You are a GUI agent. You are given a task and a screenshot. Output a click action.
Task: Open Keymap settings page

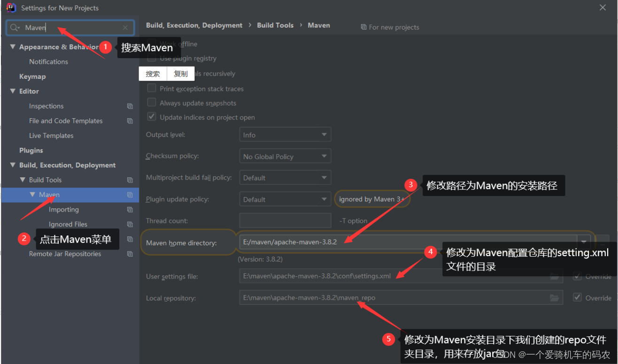click(x=32, y=76)
